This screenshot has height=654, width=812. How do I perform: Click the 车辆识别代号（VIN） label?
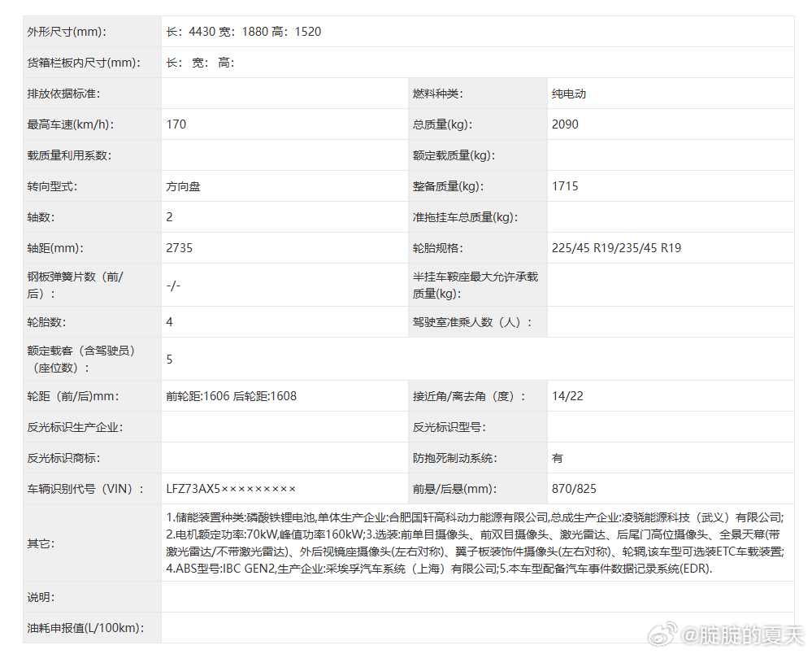86,489
